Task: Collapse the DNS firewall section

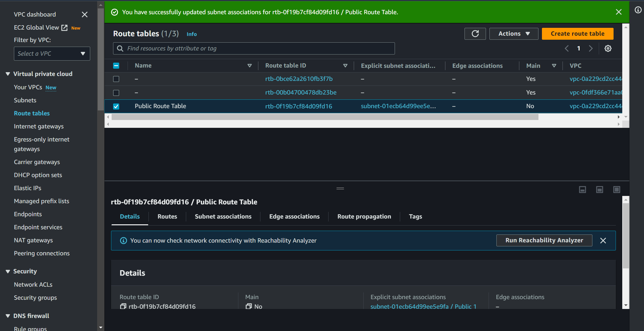Action: point(8,316)
